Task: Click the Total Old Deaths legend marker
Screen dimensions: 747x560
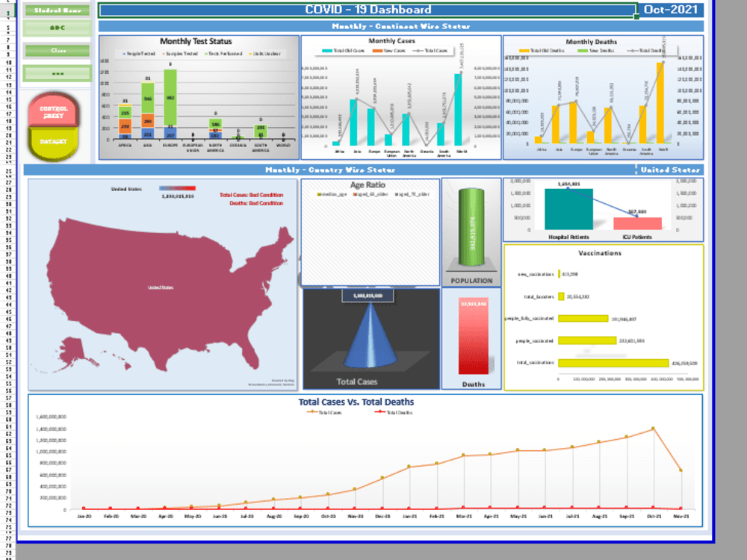Action: point(523,49)
